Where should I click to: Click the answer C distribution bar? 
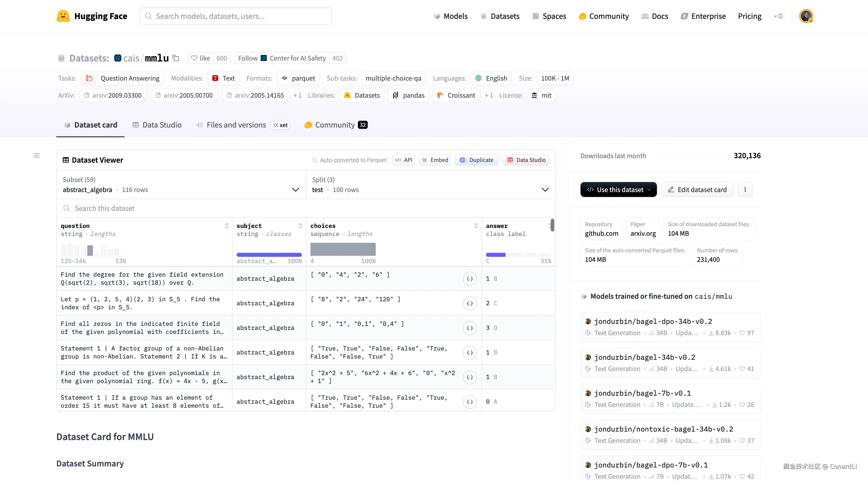click(x=495, y=255)
